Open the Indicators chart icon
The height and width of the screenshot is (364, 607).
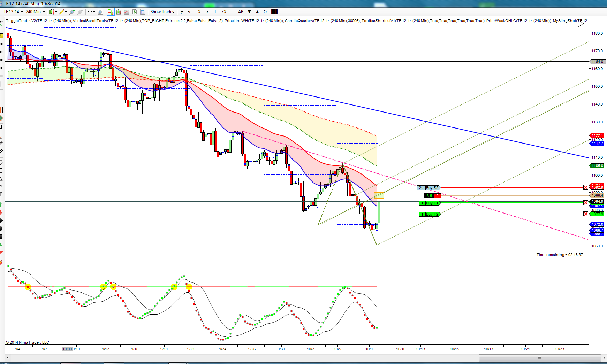point(127,12)
